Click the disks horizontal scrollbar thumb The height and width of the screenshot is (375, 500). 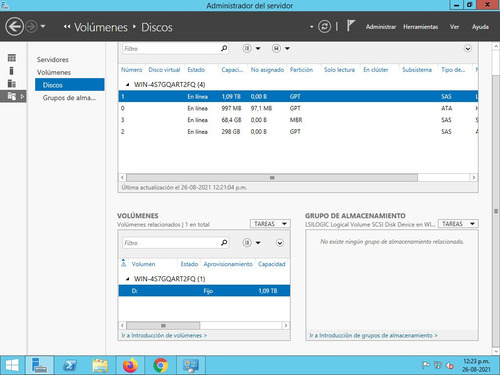(x=272, y=178)
